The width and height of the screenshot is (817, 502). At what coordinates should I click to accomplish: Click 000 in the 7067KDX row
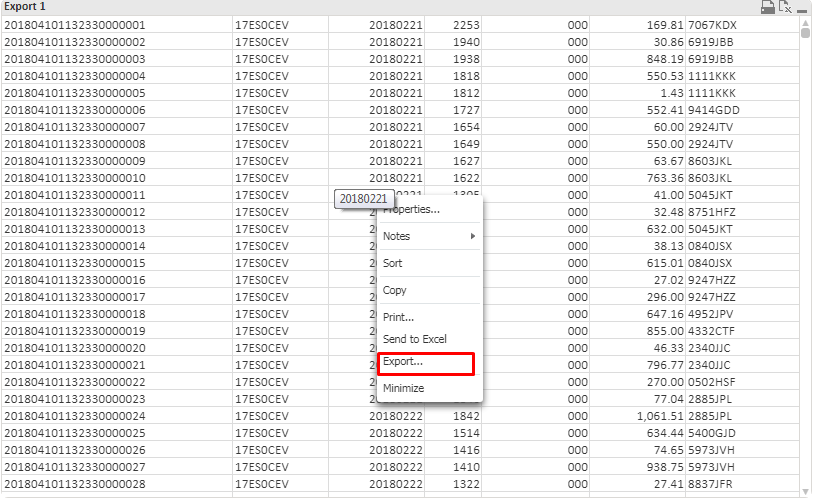(577, 25)
